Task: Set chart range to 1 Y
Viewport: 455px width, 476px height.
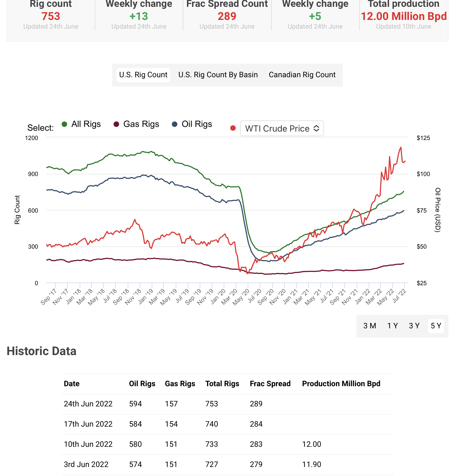Action: pyautogui.click(x=393, y=326)
